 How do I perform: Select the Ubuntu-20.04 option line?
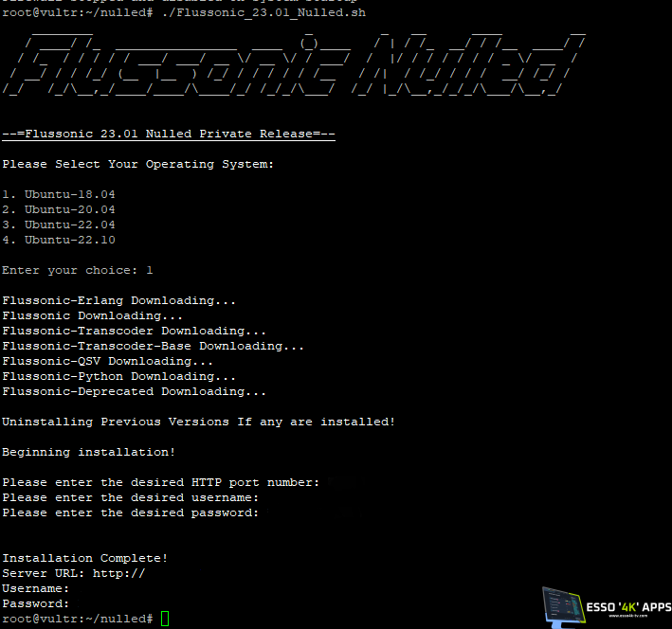(59, 209)
